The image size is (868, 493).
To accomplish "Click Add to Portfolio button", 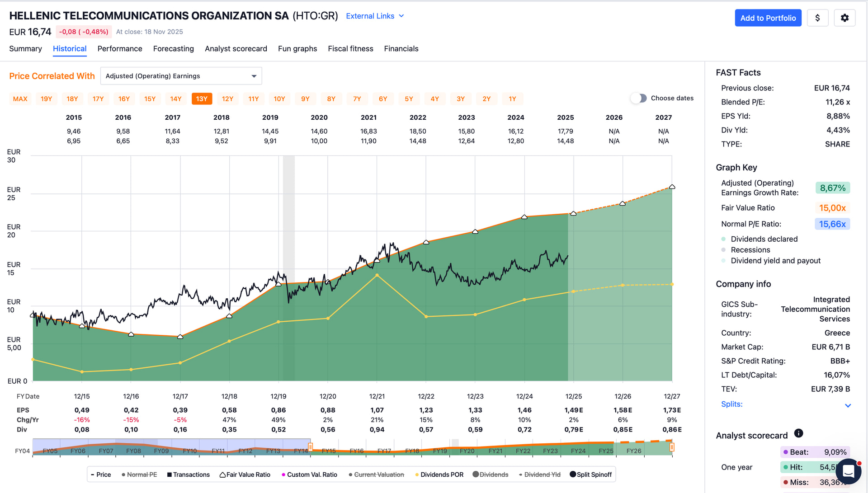I will [x=768, y=18].
